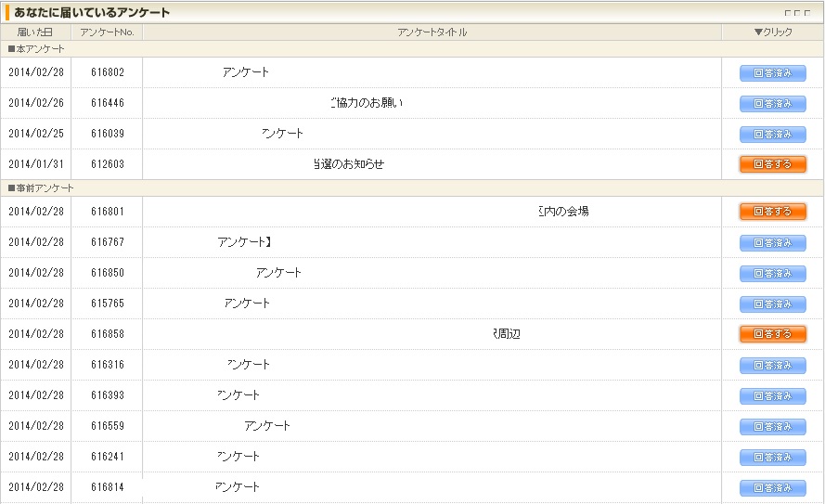This screenshot has width=825, height=504.
Task: Click 回答済み button for survey 616316
Action: coord(772,365)
